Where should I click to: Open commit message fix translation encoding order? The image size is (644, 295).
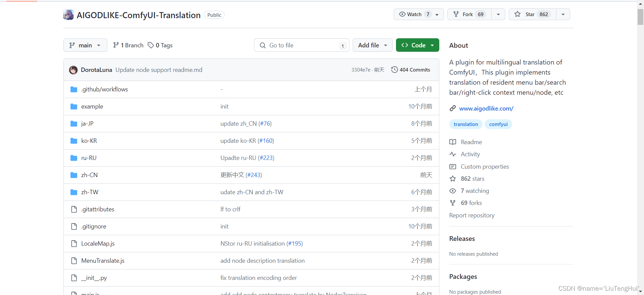[x=259, y=278]
